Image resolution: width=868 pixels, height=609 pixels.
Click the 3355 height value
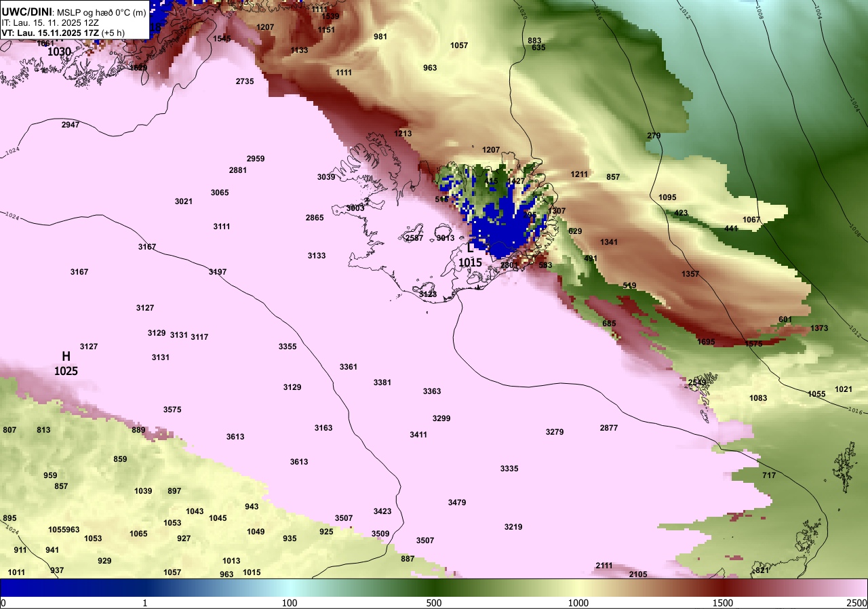[288, 347]
